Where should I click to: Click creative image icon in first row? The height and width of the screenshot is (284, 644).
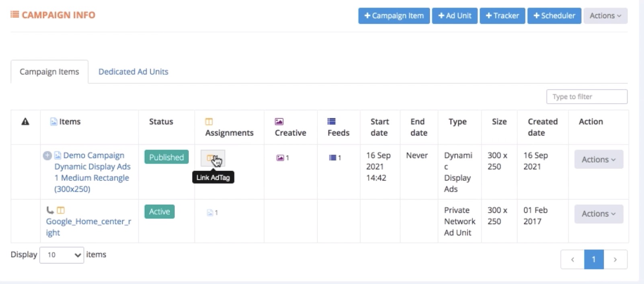280,158
